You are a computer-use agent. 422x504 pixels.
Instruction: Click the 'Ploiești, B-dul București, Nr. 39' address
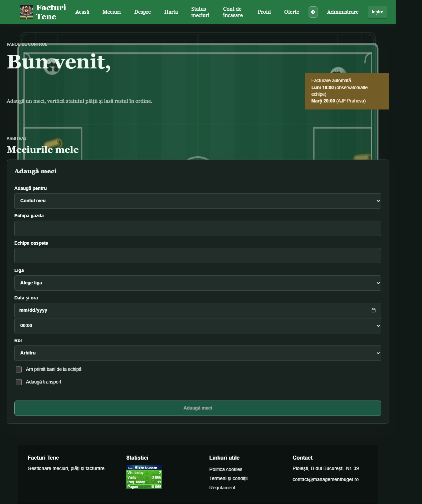326,468
